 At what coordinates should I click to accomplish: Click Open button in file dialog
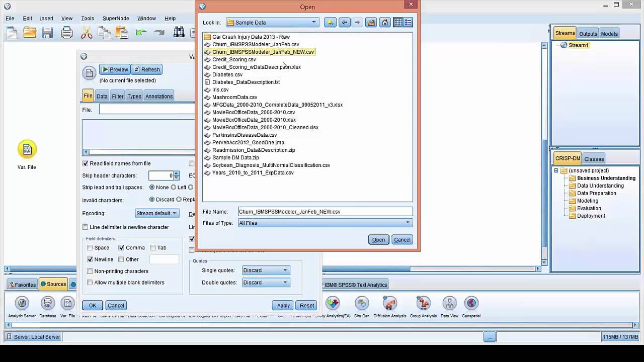378,240
